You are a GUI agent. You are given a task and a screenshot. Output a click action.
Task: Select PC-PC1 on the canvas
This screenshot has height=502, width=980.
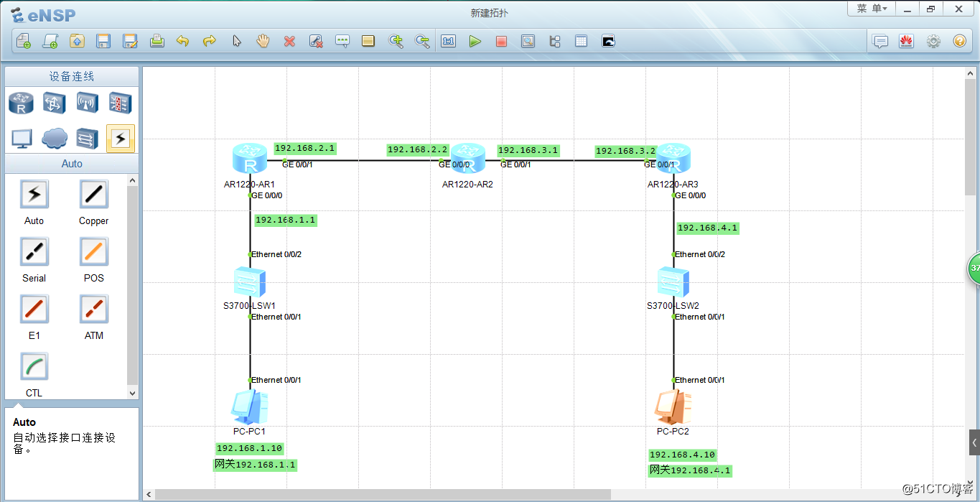coord(249,407)
